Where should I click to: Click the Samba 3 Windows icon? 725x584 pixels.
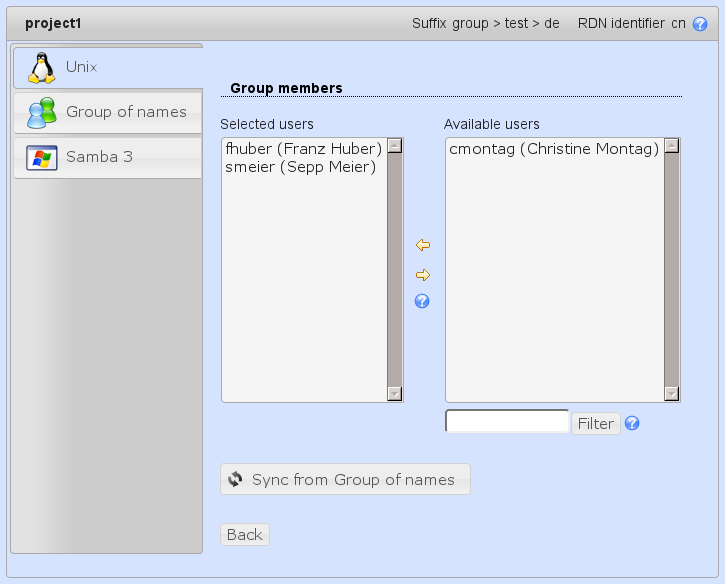click(x=41, y=157)
